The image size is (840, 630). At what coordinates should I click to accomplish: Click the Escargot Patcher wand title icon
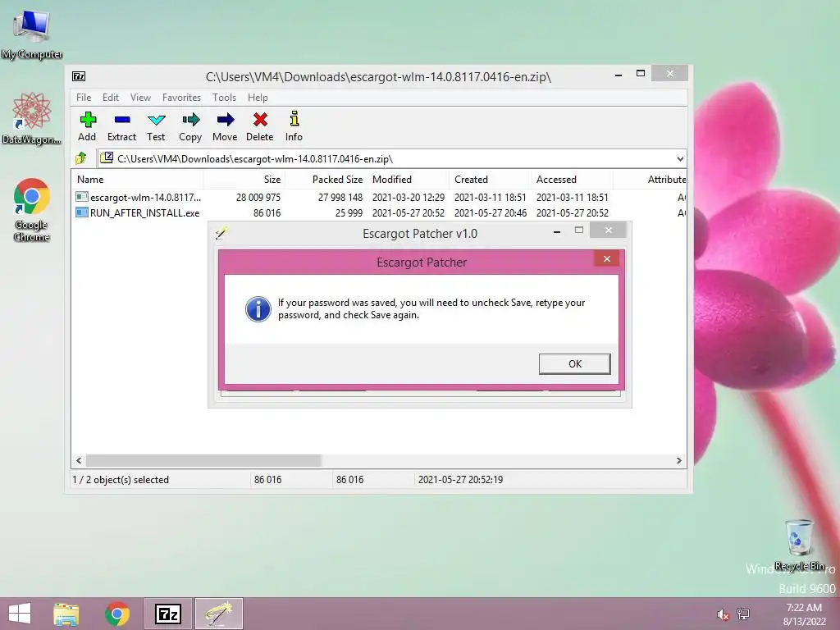click(x=221, y=232)
